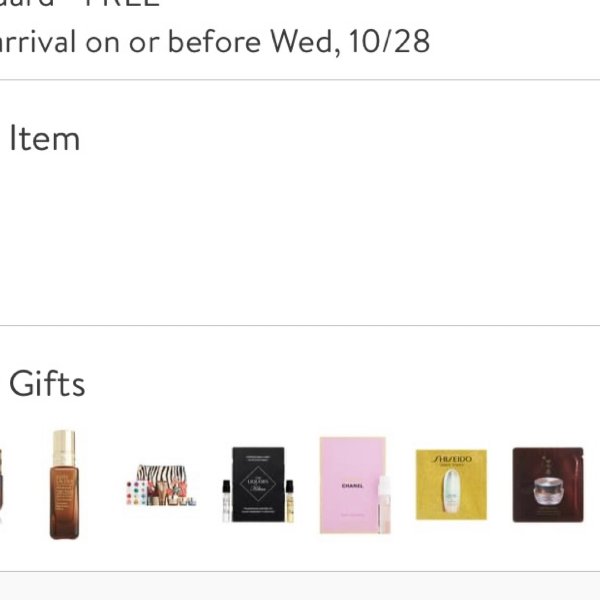Choose the yellow Shiseido serum sample

click(451, 485)
